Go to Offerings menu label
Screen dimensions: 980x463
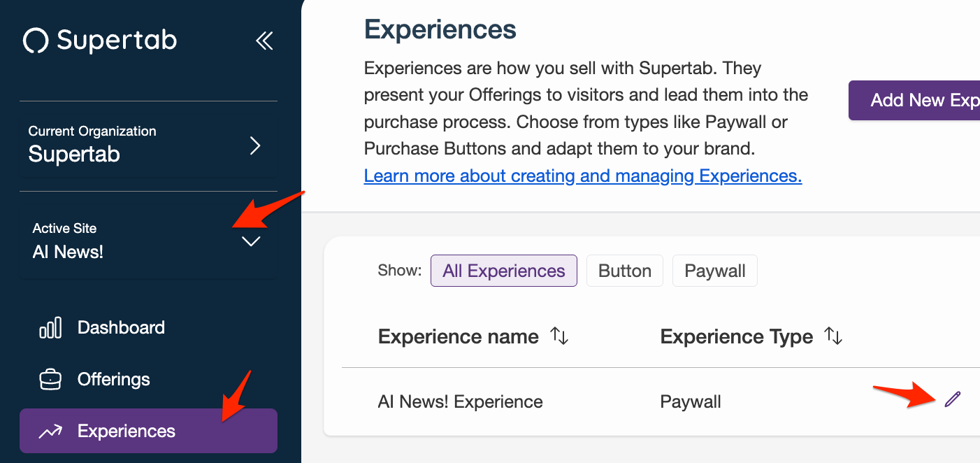click(x=113, y=380)
